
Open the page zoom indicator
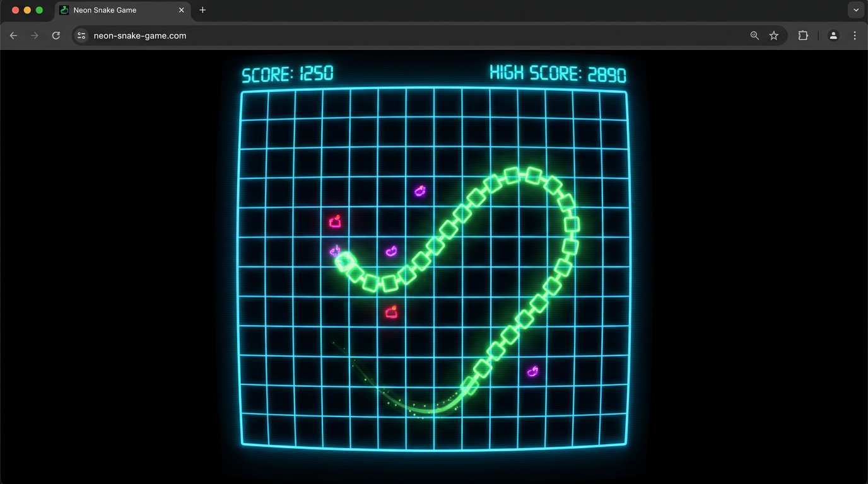tap(754, 36)
